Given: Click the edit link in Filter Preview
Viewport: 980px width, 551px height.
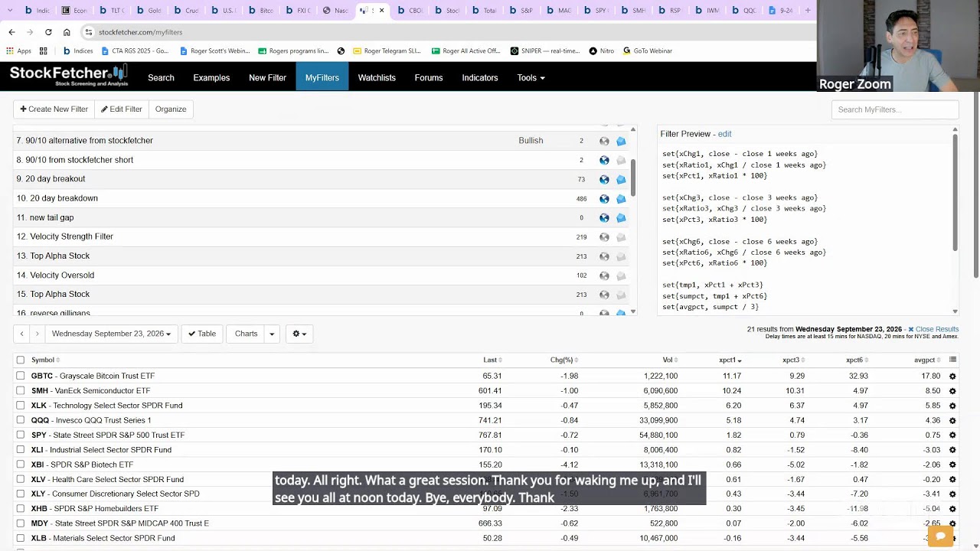Looking at the screenshot, I should pos(724,134).
